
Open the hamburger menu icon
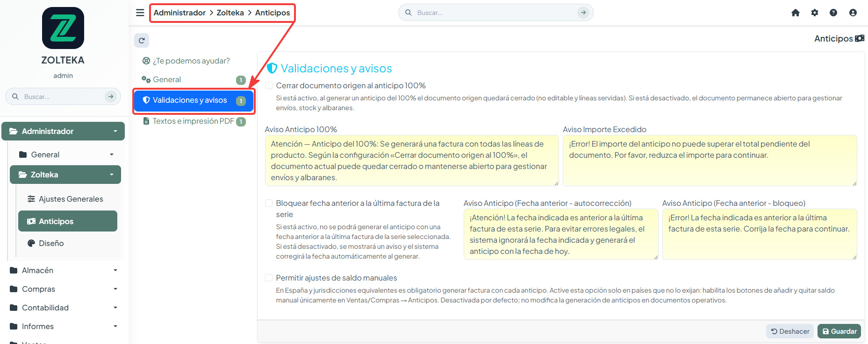coord(140,13)
